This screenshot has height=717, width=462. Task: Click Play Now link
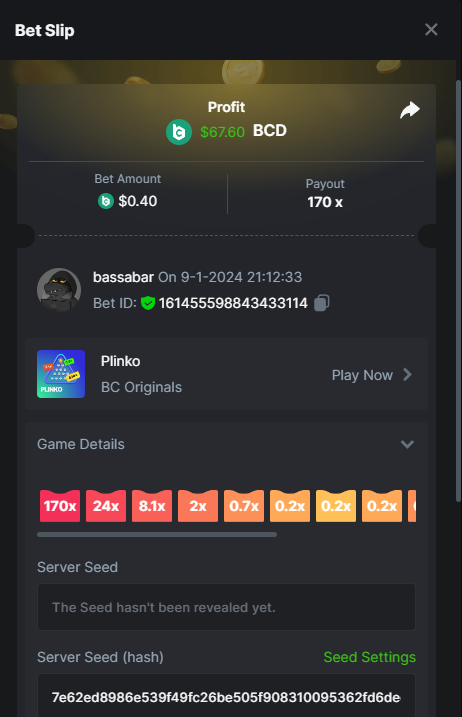[362, 375]
